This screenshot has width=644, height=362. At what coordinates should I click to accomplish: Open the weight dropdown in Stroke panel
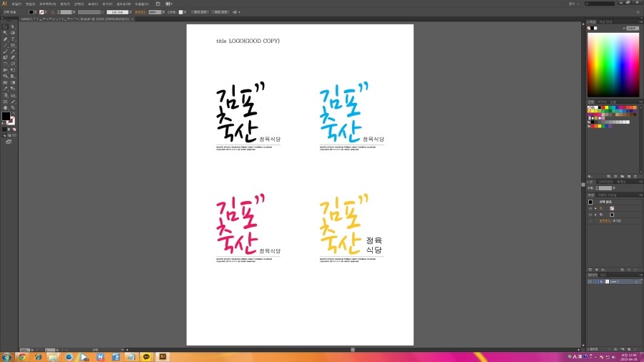click(x=614, y=188)
